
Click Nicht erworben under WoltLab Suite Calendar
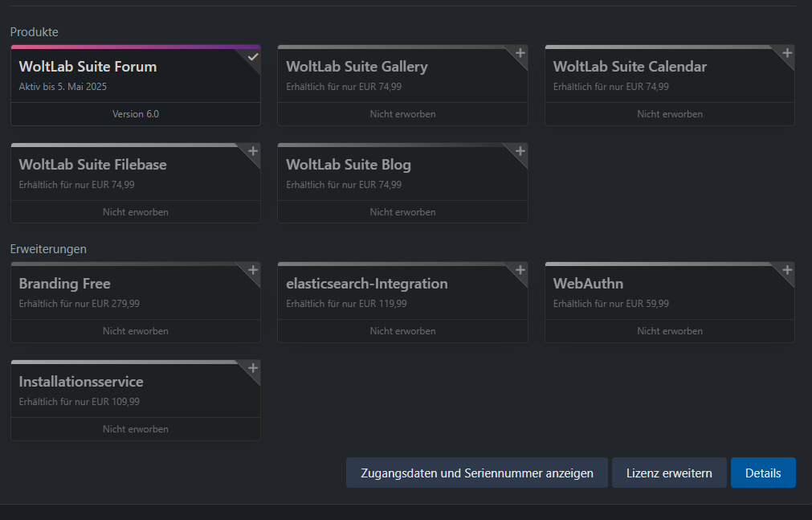[669, 114]
